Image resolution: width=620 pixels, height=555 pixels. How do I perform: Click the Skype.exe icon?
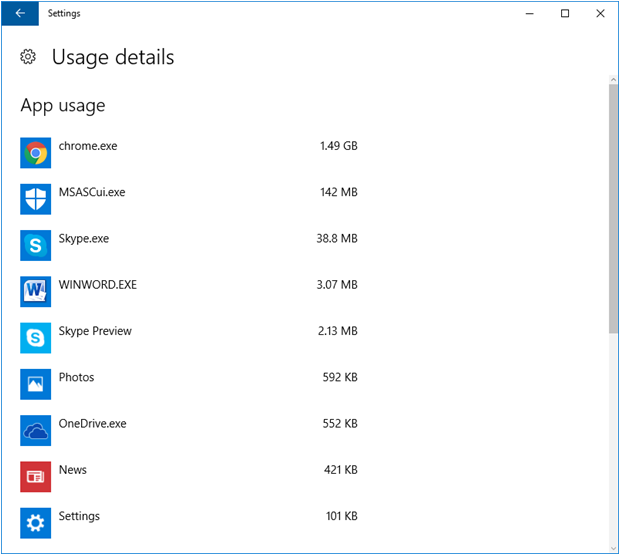click(36, 245)
